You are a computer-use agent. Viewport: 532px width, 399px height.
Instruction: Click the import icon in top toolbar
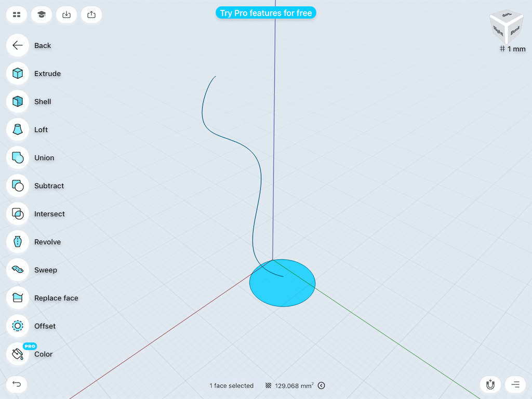pyautogui.click(x=66, y=15)
